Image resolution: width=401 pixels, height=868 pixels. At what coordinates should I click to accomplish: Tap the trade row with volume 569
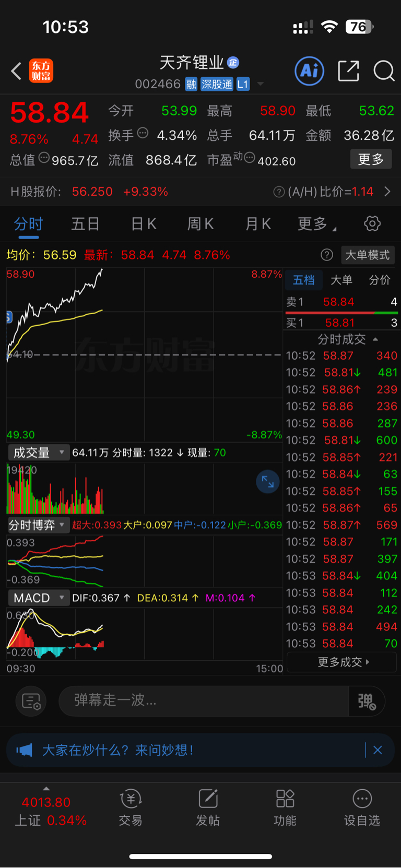[x=341, y=525]
